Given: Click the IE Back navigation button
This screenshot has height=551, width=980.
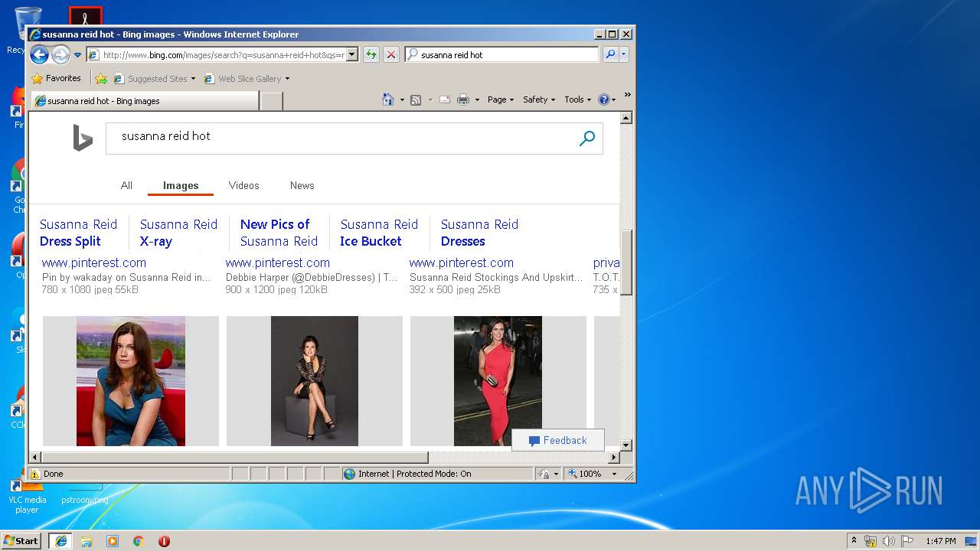Looking at the screenshot, I should pyautogui.click(x=39, y=54).
